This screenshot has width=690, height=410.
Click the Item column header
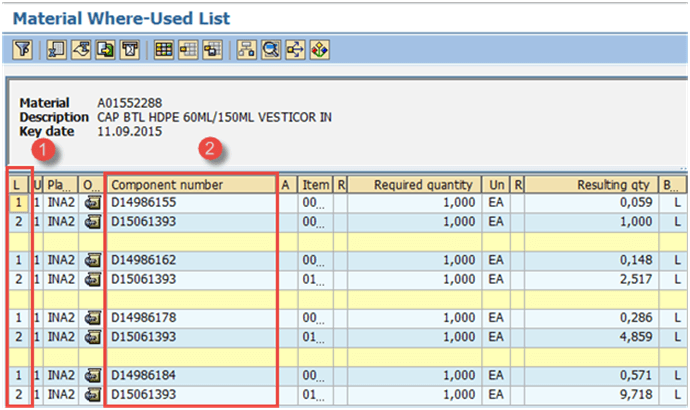(315, 184)
